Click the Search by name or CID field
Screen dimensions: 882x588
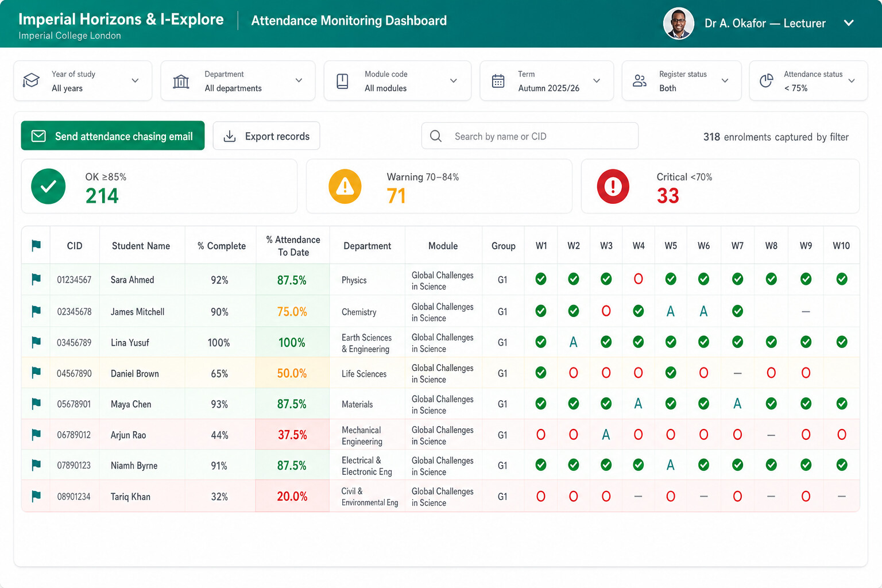[x=530, y=136]
